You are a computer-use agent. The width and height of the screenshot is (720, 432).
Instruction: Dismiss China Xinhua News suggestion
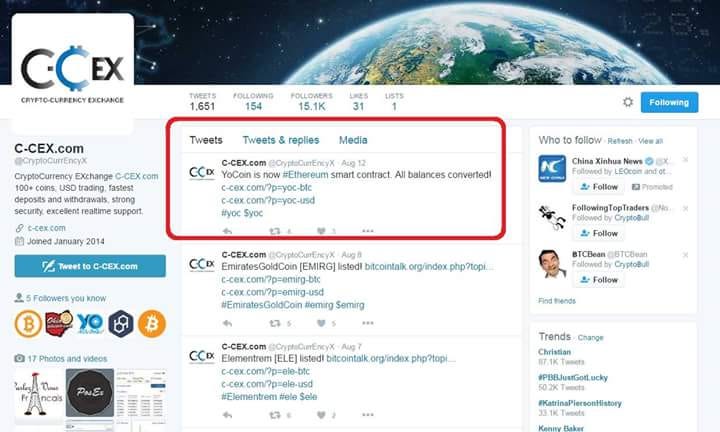tap(685, 160)
